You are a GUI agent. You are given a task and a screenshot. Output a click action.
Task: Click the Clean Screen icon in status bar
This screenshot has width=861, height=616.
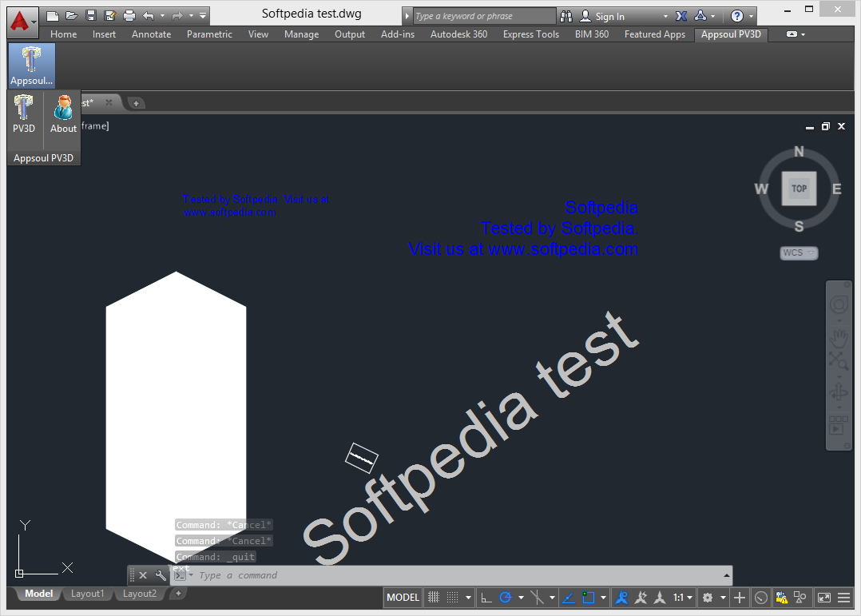[824, 598]
